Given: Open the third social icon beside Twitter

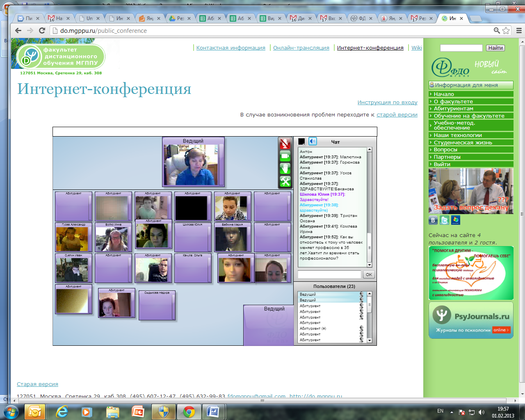Looking at the screenshot, I should pos(455,220).
